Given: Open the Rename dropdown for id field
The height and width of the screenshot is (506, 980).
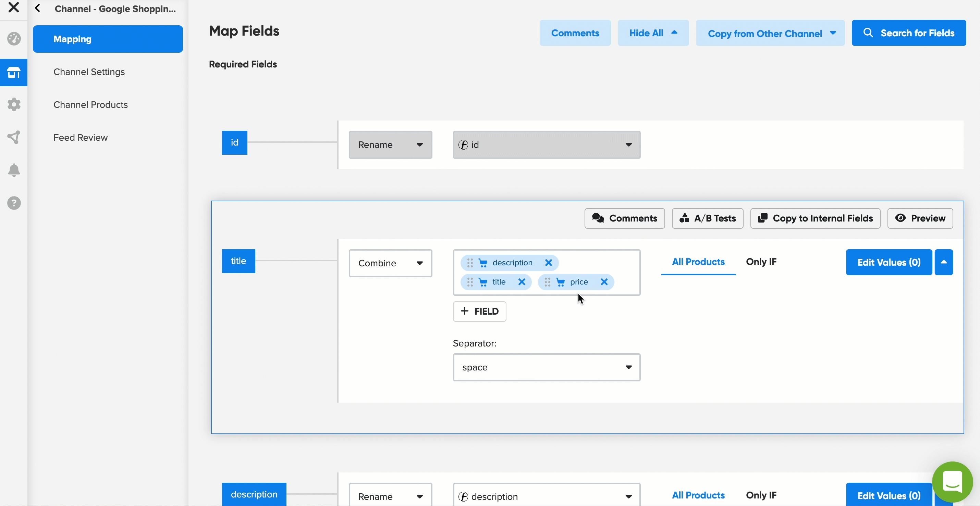Looking at the screenshot, I should pos(390,145).
